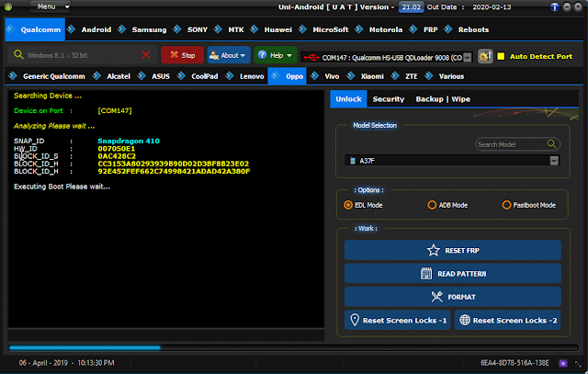Image resolution: width=588 pixels, height=374 pixels.
Task: Select the Huawei tab
Action: pyautogui.click(x=277, y=29)
